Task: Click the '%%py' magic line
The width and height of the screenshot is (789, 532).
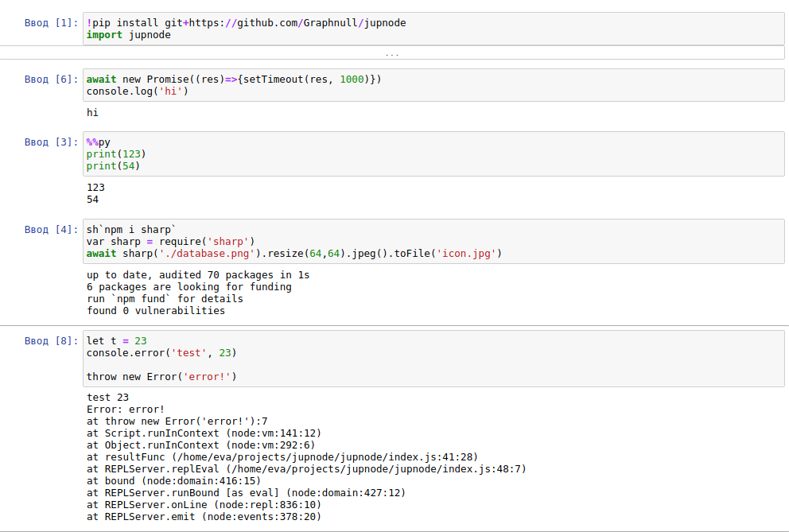Action: tap(98, 142)
